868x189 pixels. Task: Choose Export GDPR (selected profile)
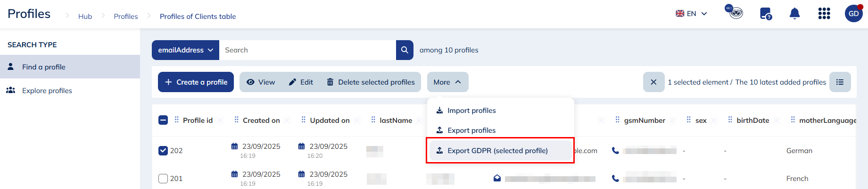500,151
